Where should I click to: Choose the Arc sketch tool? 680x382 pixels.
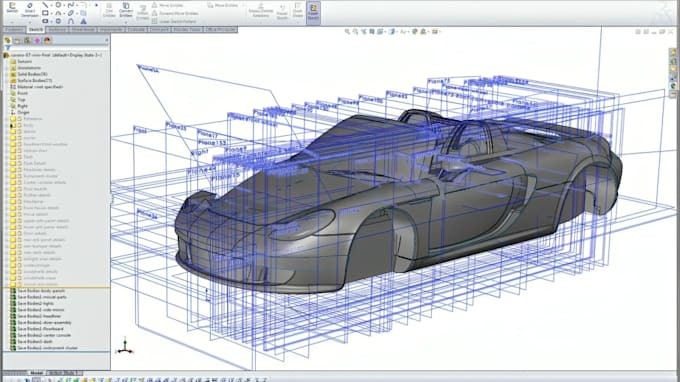click(58, 13)
